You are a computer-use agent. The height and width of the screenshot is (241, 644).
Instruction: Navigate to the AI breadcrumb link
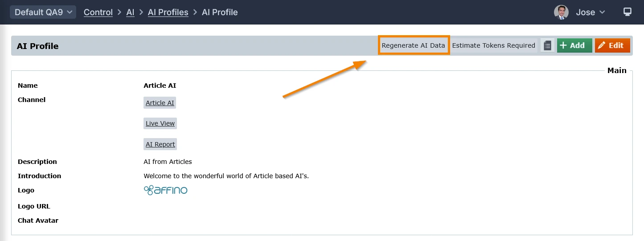coord(130,12)
